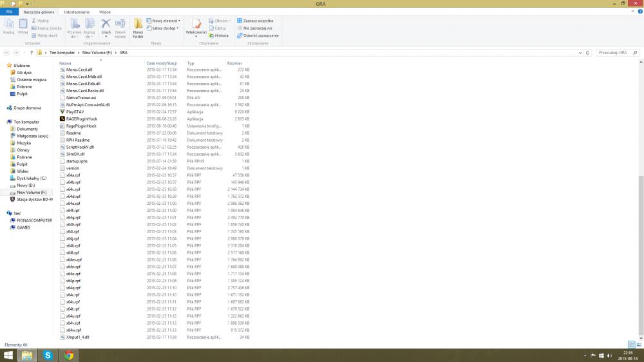
Task: Select the x64a.rpf file
Action: 73,175
